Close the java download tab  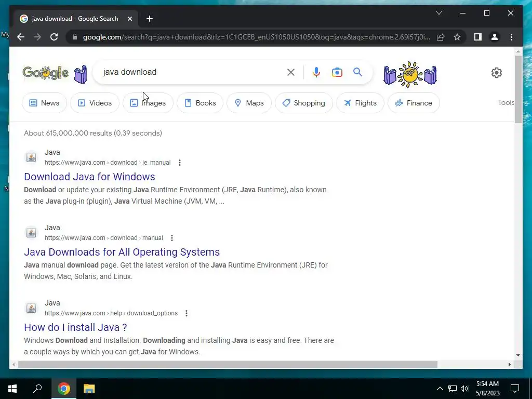pos(129,19)
